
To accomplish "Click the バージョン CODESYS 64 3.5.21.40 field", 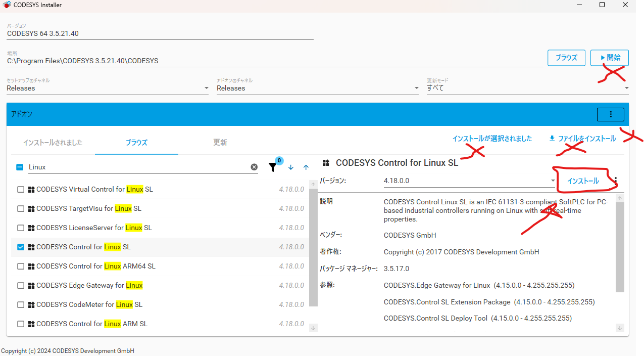I will point(160,33).
